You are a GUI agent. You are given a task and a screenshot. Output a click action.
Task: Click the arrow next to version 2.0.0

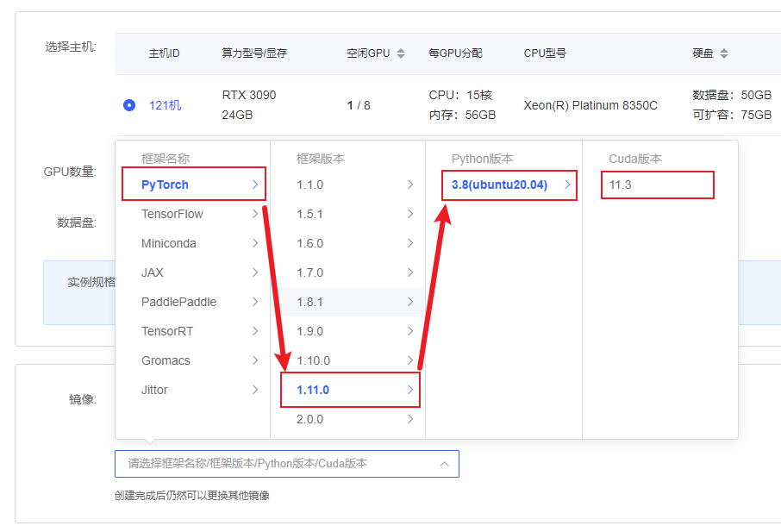[x=409, y=419]
